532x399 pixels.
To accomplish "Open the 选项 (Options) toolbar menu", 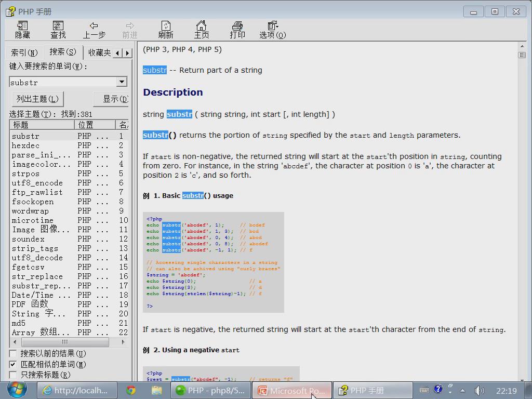I will pyautogui.click(x=272, y=30).
